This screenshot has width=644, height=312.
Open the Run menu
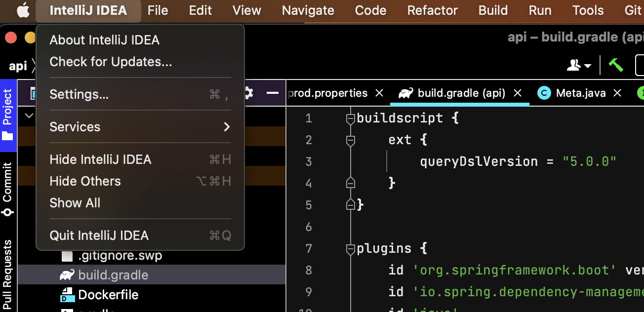(540, 10)
